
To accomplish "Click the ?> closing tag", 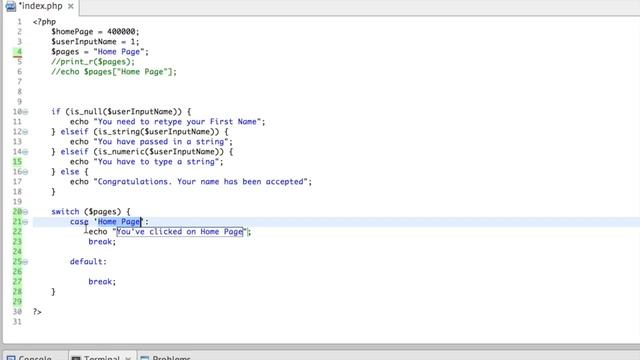I will (37, 312).
